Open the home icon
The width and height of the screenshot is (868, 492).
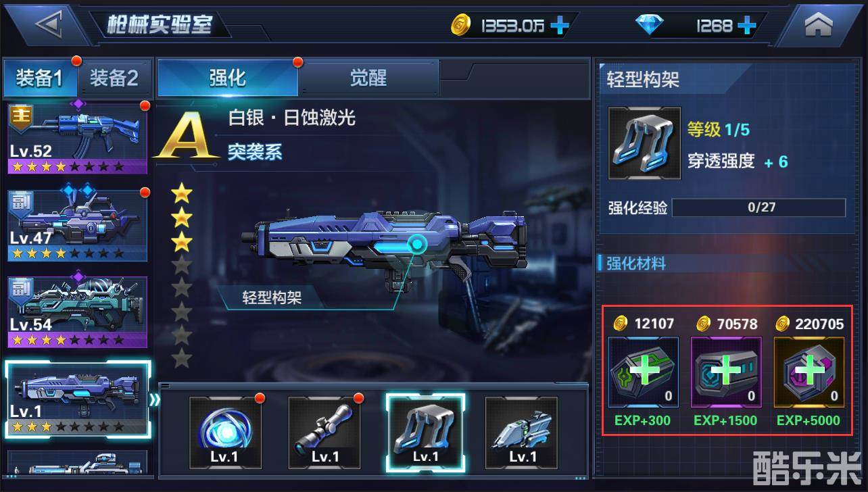click(x=818, y=26)
